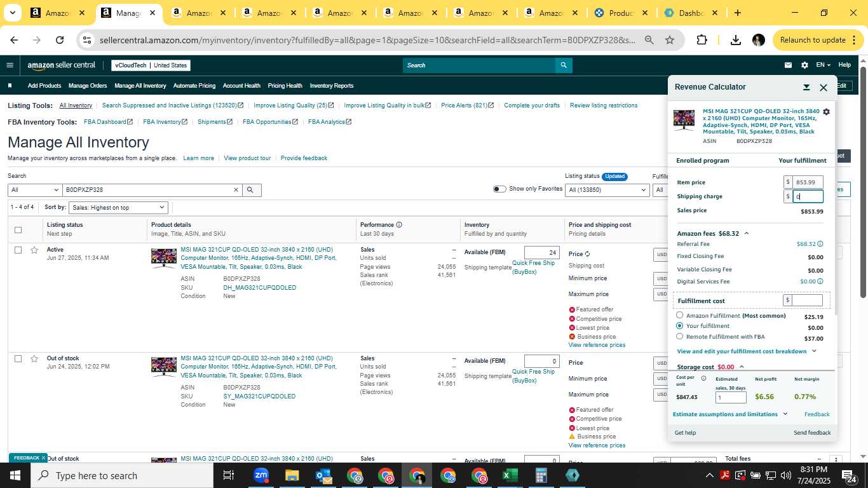
Task: Open the browser extensions puzzle icon
Action: point(702,40)
